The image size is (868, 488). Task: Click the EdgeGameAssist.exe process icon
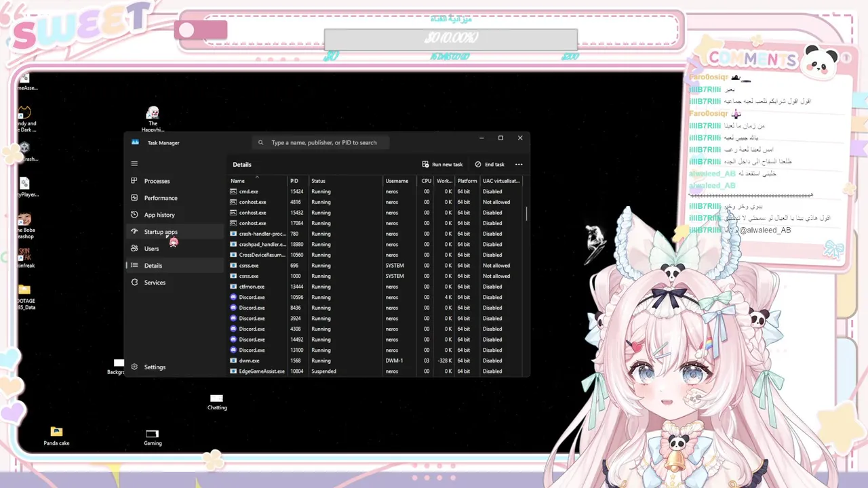tap(233, 371)
